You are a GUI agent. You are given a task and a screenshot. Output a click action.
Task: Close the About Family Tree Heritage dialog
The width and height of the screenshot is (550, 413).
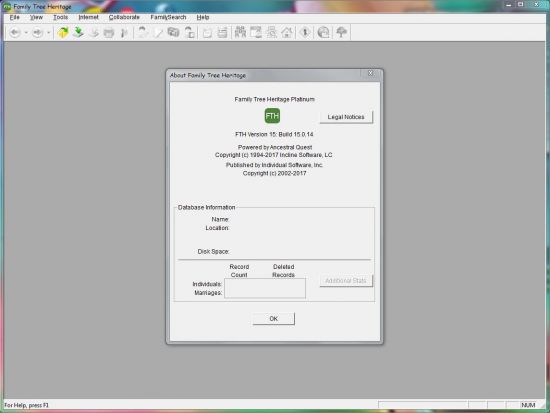[x=370, y=73]
